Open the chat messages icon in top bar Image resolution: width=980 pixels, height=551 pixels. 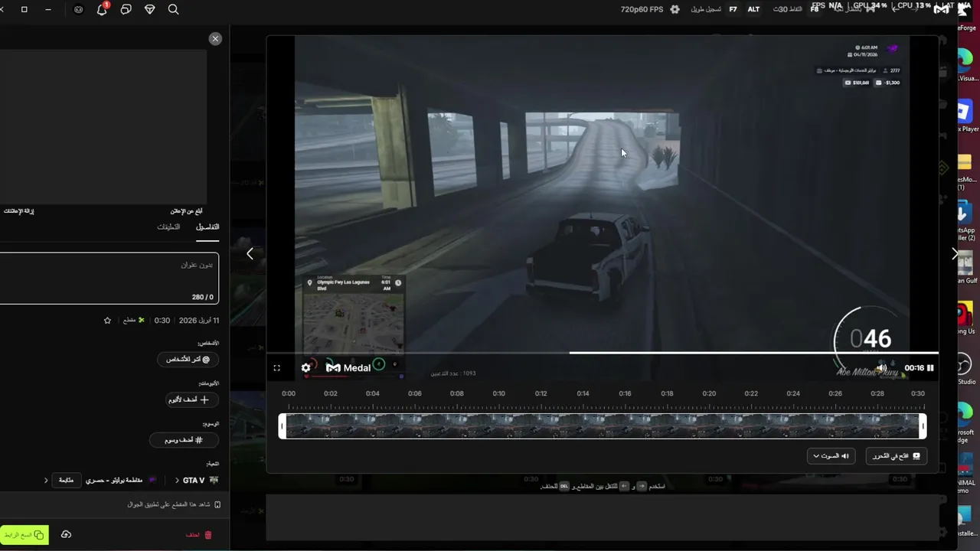pos(126,9)
